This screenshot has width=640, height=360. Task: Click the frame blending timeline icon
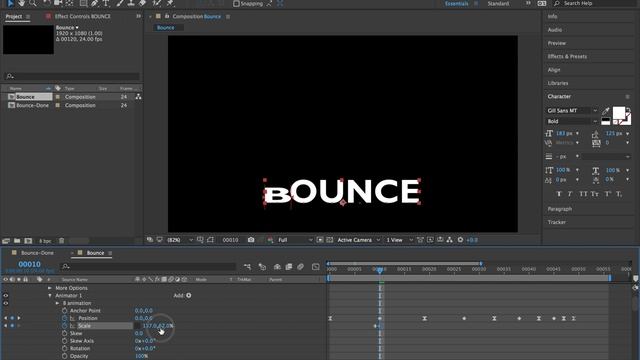click(x=289, y=267)
